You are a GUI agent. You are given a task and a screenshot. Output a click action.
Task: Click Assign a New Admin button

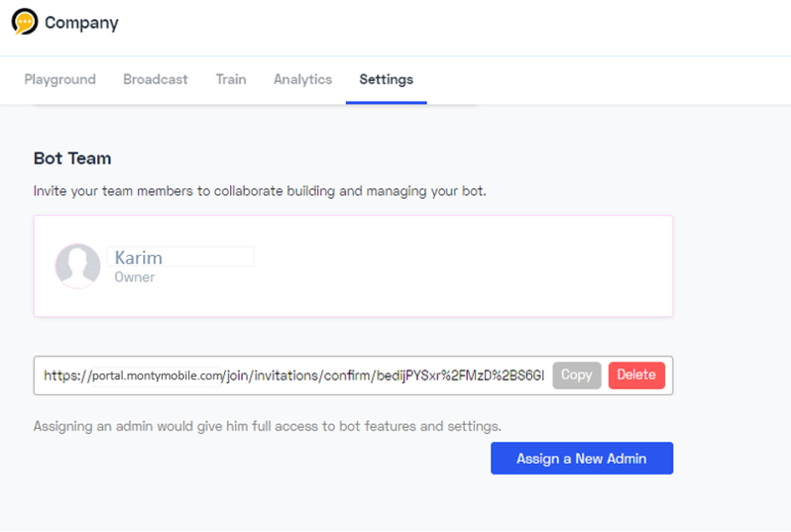pos(581,459)
